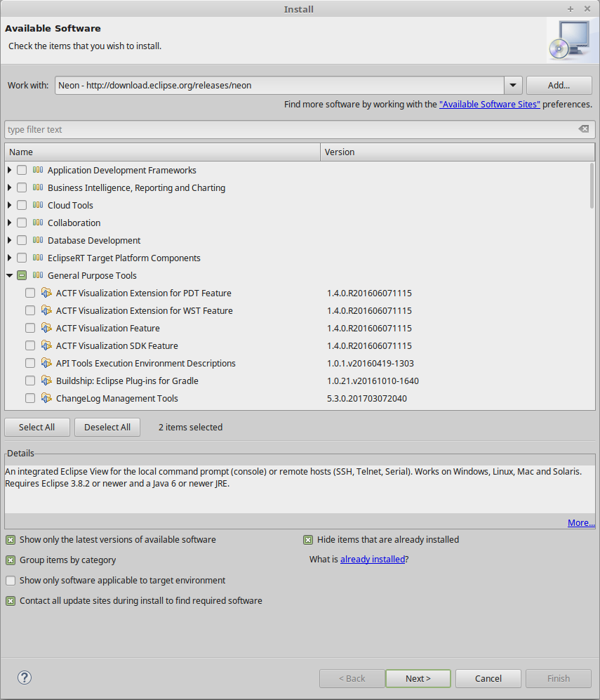Click the category icon next to Cloud Tools
This screenshot has width=600, height=700.
[x=38, y=205]
